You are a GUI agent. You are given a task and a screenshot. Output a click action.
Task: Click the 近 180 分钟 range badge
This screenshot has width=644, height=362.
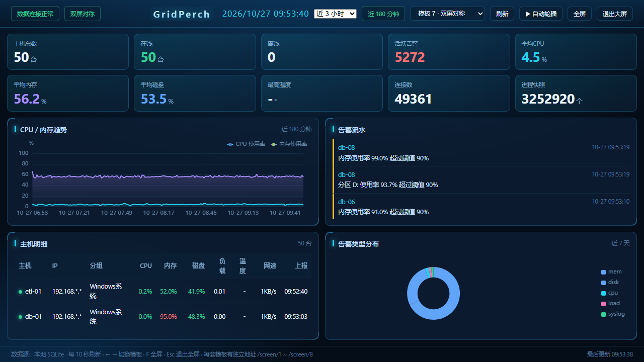tap(383, 14)
